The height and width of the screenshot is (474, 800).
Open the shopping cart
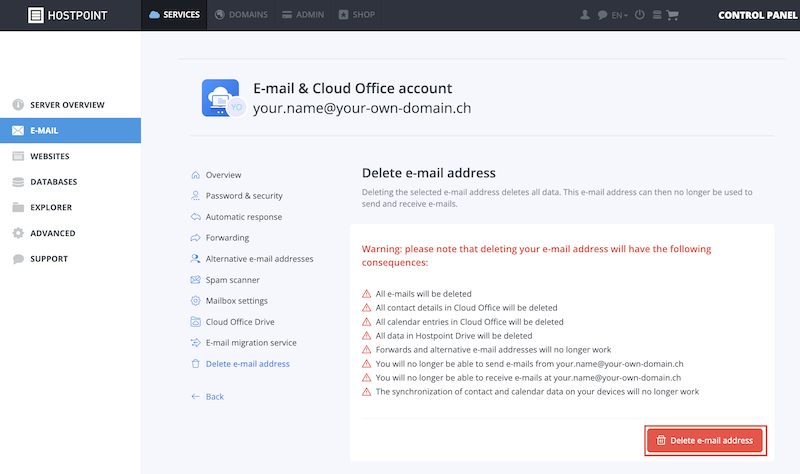pos(672,15)
